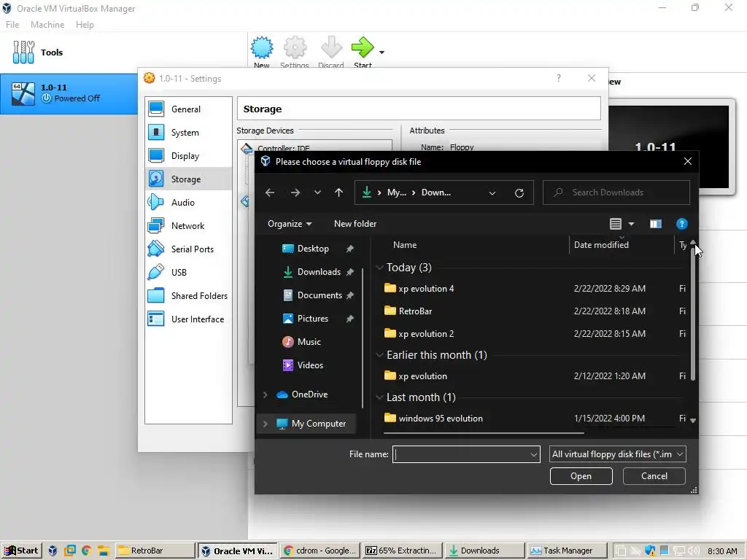This screenshot has width=747, height=560.
Task: Open the Display settings category
Action: tap(189, 156)
